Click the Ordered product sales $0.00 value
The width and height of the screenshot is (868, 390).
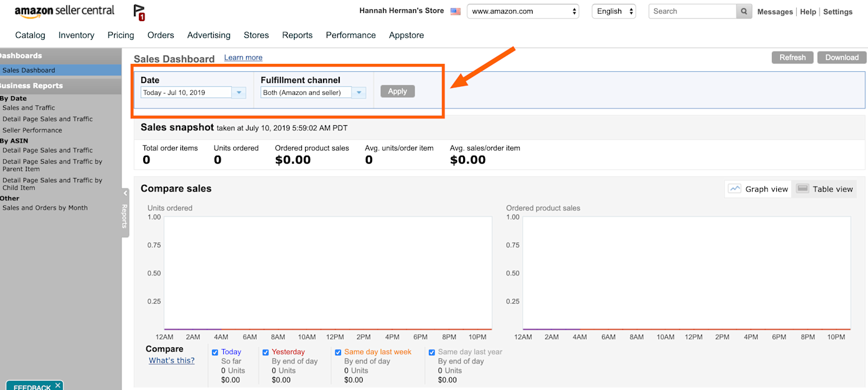293,160
